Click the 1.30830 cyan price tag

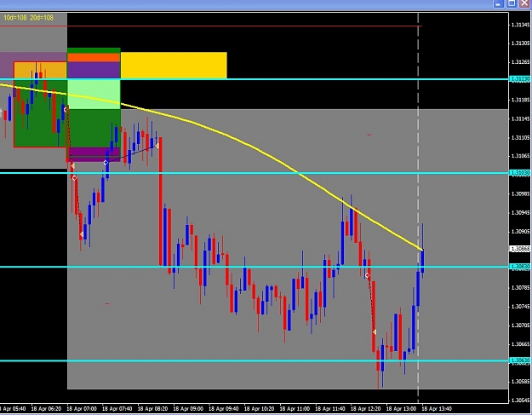520,267
